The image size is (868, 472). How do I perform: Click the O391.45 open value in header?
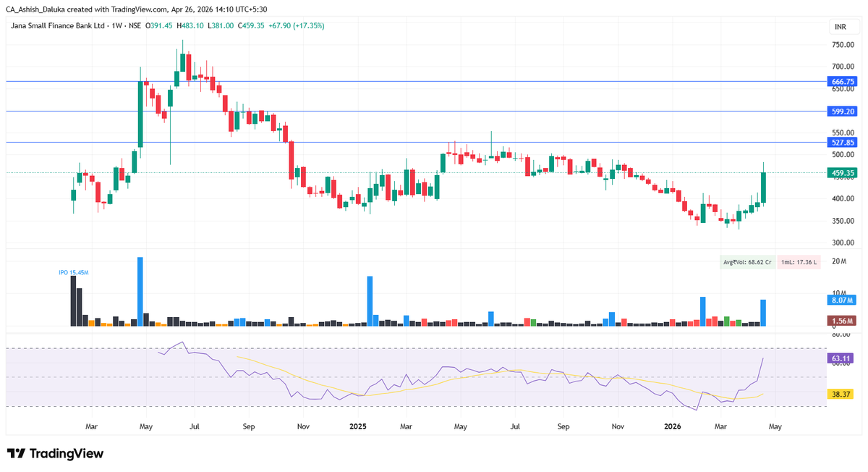158,25
